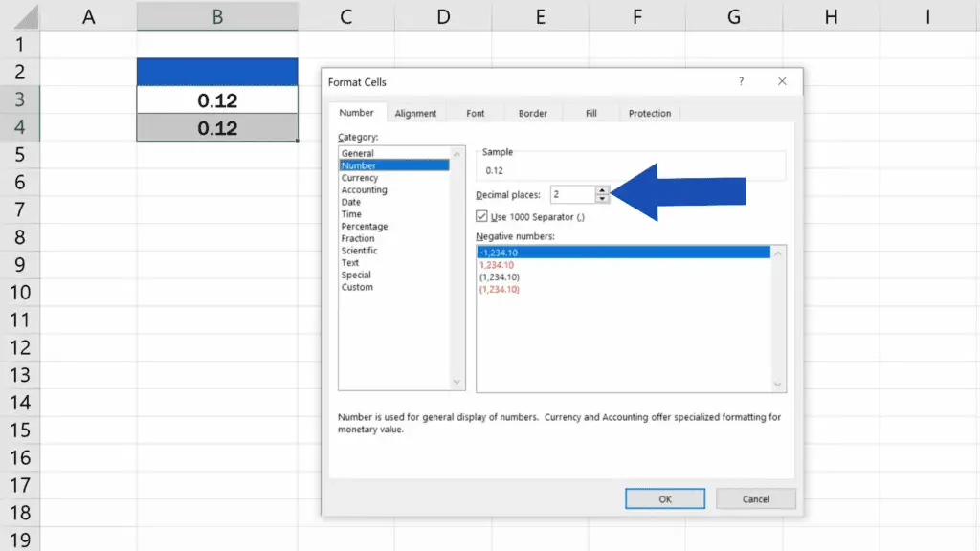Select row 10 header

[20, 293]
